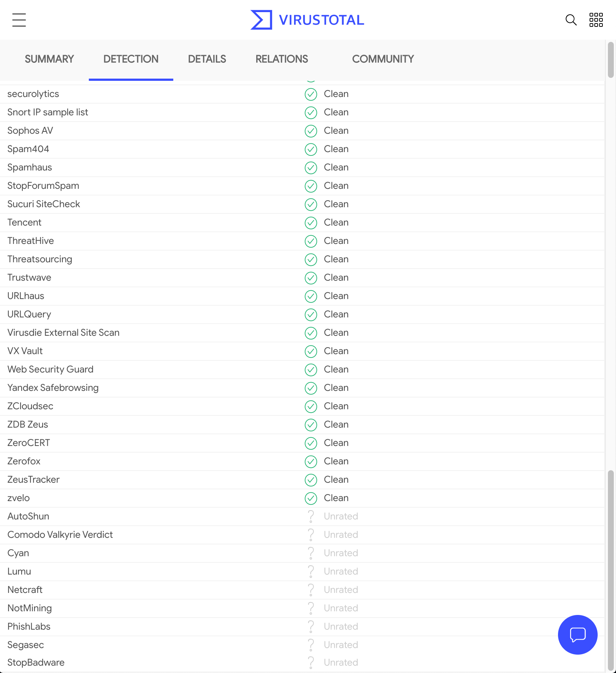Open the apps grid icon

(x=596, y=20)
